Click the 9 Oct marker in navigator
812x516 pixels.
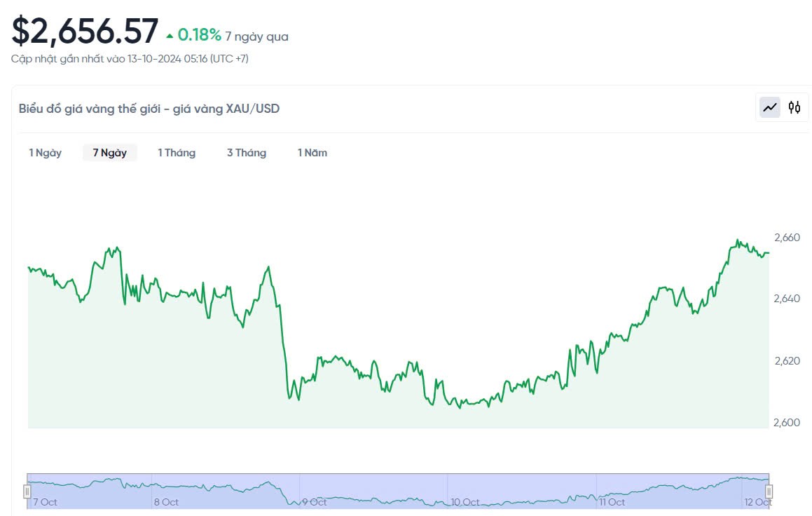pos(315,502)
